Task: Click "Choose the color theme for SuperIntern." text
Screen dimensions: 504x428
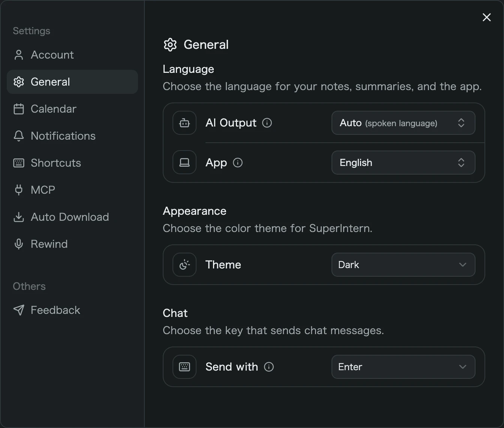Action: (x=267, y=228)
